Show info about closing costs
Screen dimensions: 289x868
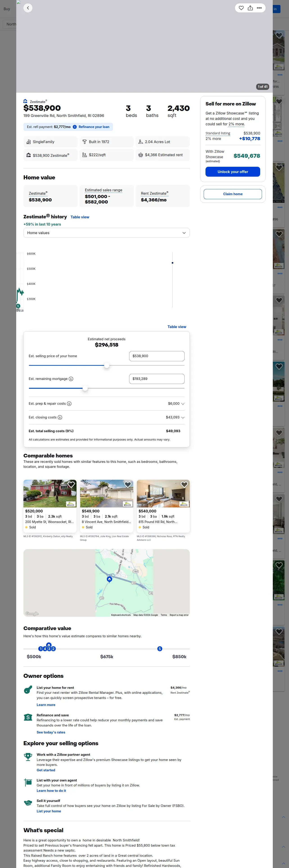[x=60, y=418]
